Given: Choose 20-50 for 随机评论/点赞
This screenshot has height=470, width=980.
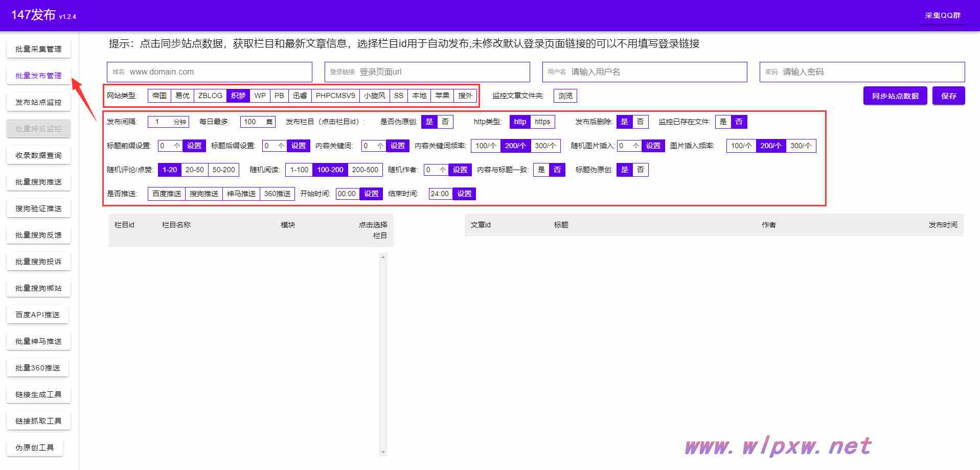Looking at the screenshot, I should pyautogui.click(x=195, y=170).
